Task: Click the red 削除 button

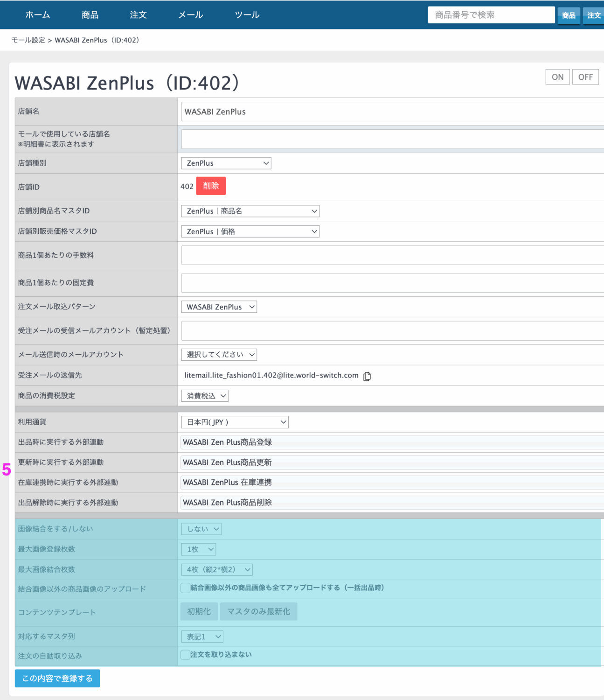Action: pos(211,186)
